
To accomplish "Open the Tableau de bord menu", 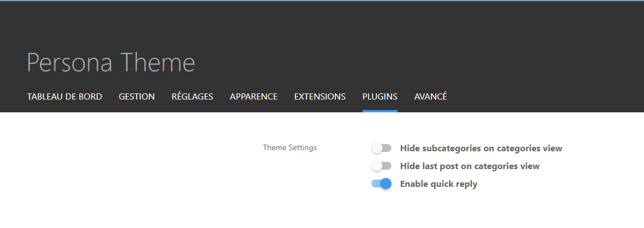I will (x=64, y=97).
